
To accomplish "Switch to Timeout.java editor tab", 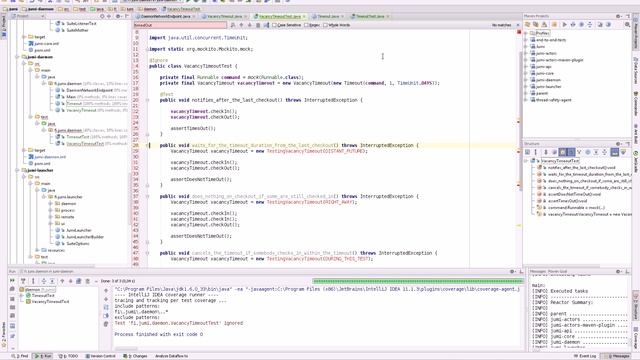I will 328,16.
